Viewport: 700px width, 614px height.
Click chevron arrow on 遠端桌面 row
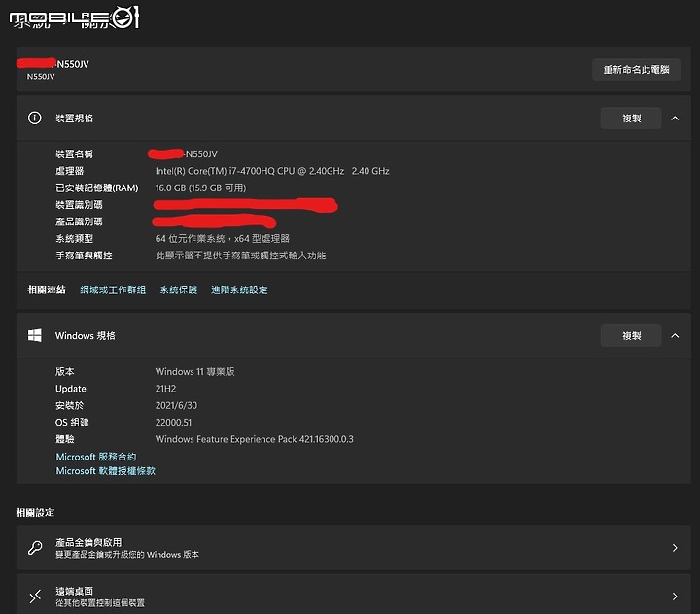tap(675, 597)
